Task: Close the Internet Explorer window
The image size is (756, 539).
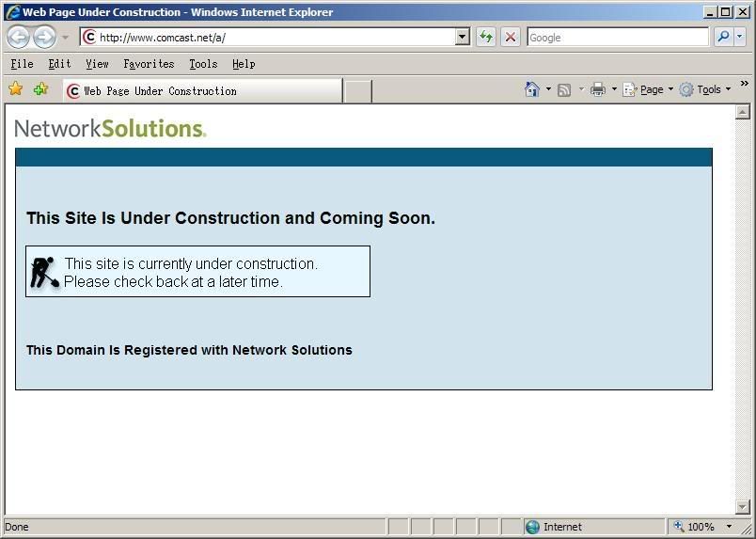Action: [743, 12]
